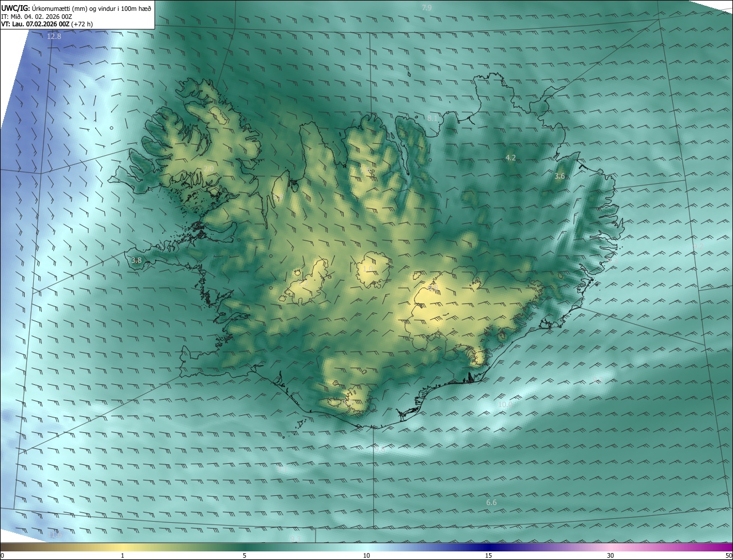Click the small circle wind marker west of Westfjords

[x=111, y=128]
